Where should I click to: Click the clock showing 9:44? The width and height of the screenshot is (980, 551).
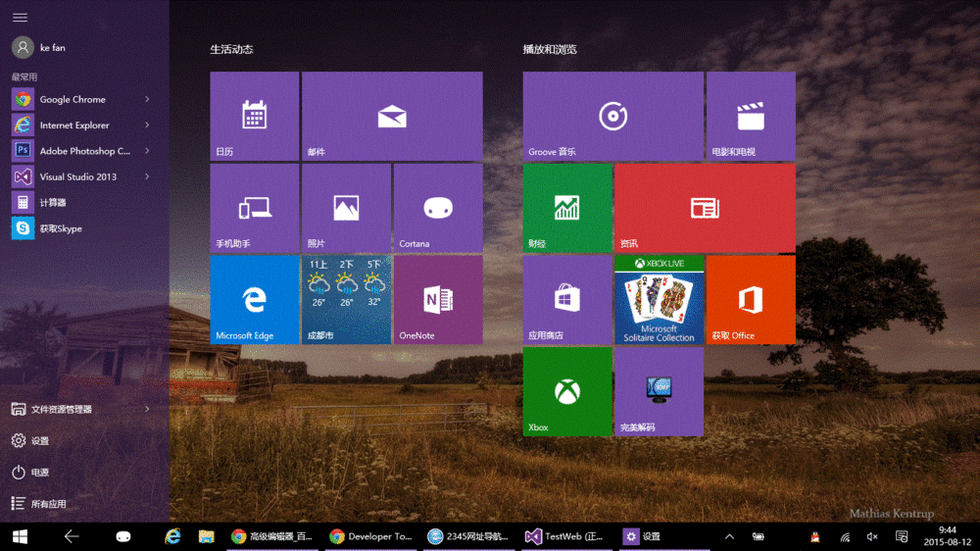948,536
